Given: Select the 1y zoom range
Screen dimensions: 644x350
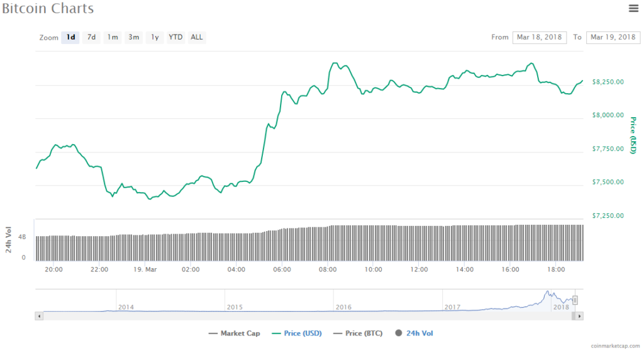Looking at the screenshot, I should 155,37.
